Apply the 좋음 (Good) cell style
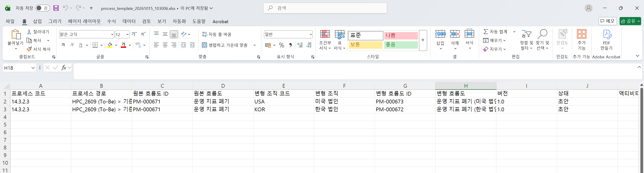Viewport: 644px width, 173px height. [401, 45]
